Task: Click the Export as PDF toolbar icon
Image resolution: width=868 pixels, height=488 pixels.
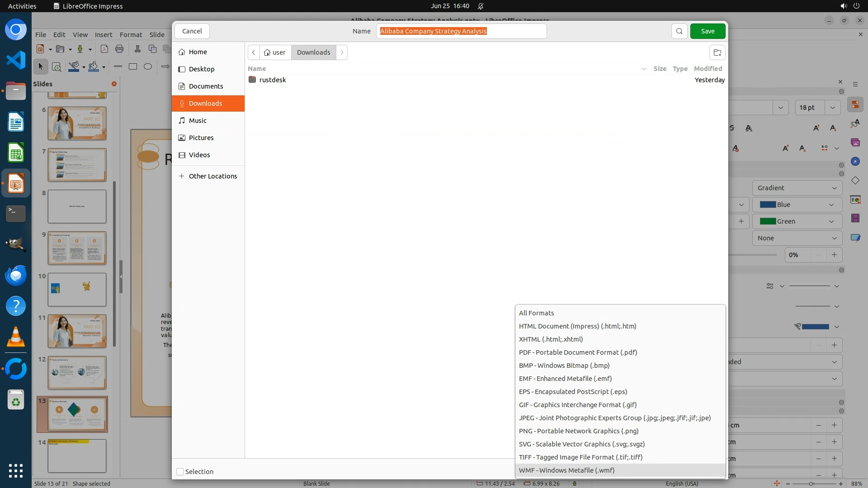Action: click(x=104, y=49)
